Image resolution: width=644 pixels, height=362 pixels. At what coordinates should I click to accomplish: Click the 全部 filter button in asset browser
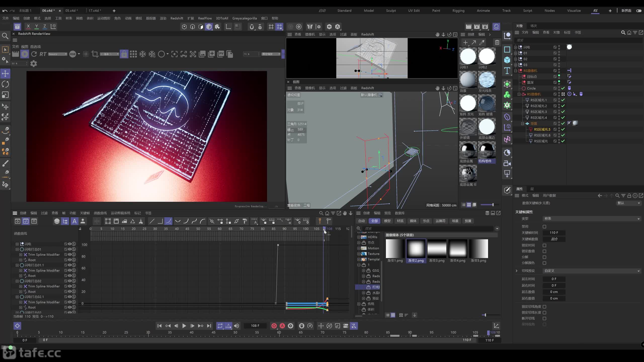375,221
